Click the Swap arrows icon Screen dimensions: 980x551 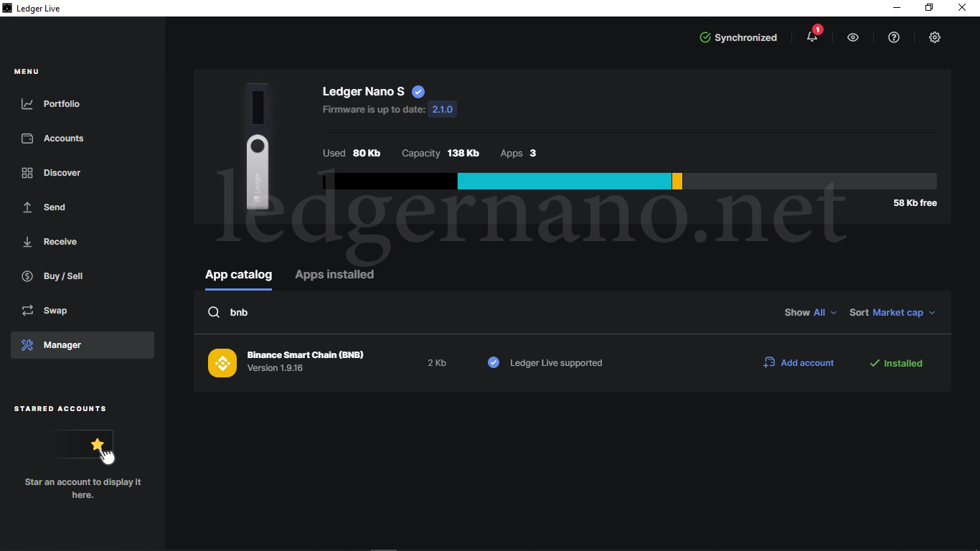tap(27, 311)
